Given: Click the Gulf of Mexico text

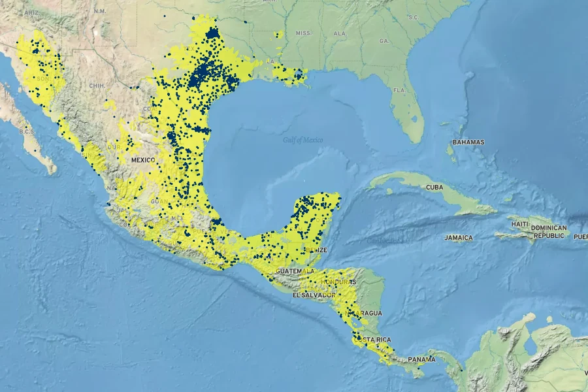Looking at the screenshot, I should 303,140.
